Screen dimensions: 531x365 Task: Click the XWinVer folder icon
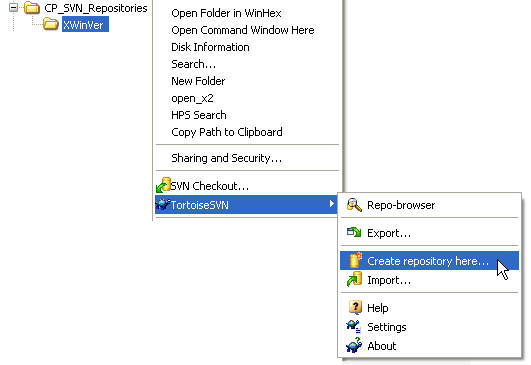tap(50, 24)
